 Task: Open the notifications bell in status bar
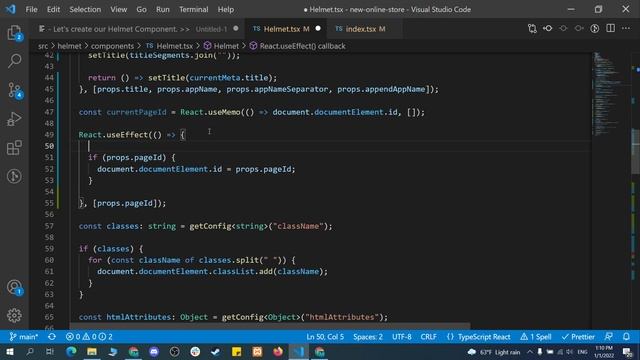(x=626, y=337)
